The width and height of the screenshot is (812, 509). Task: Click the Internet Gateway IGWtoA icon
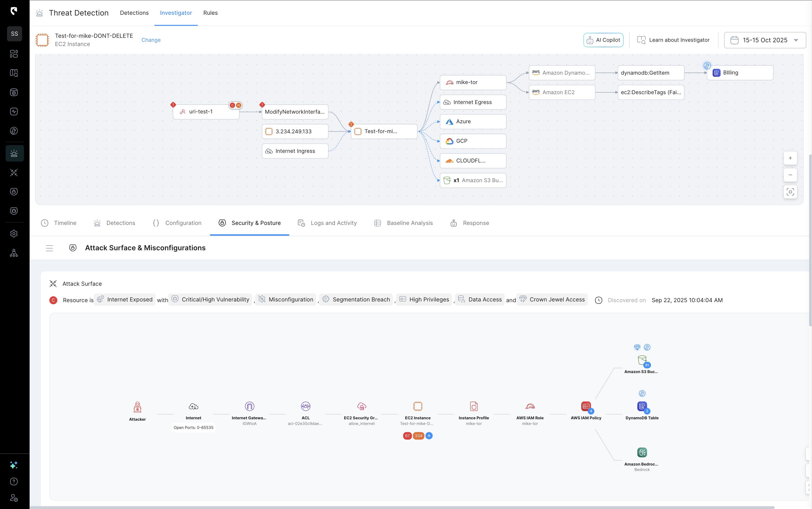pos(249,406)
